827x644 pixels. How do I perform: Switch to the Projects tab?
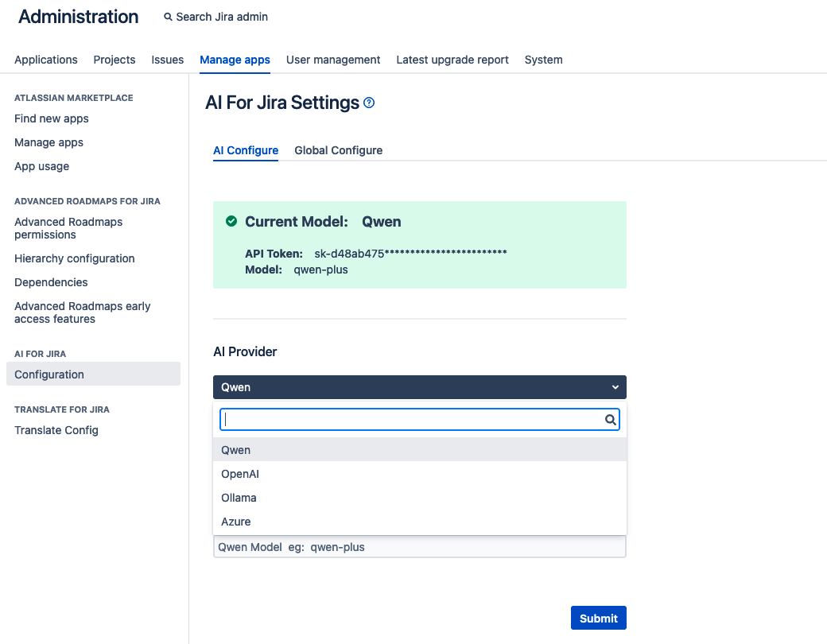[115, 60]
